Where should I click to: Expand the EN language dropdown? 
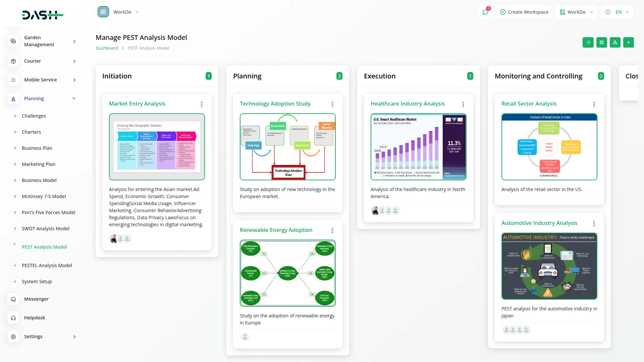(x=618, y=12)
